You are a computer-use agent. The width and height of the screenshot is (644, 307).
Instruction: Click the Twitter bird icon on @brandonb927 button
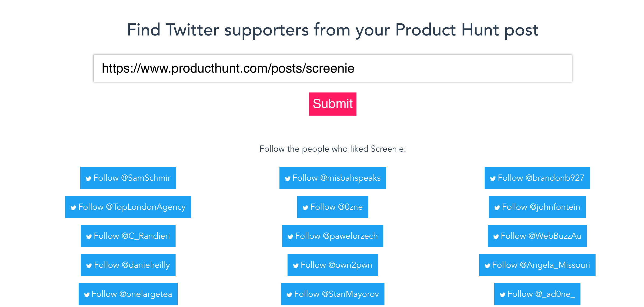493,178
